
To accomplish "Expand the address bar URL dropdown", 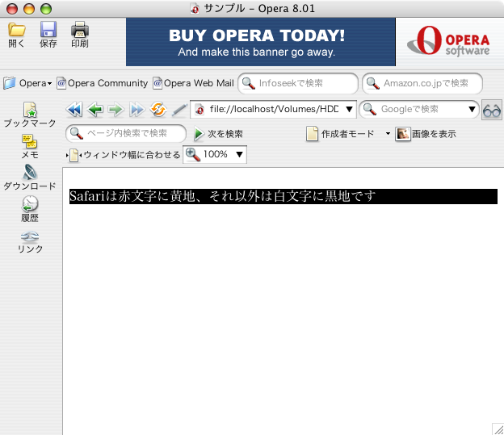I will [x=349, y=109].
